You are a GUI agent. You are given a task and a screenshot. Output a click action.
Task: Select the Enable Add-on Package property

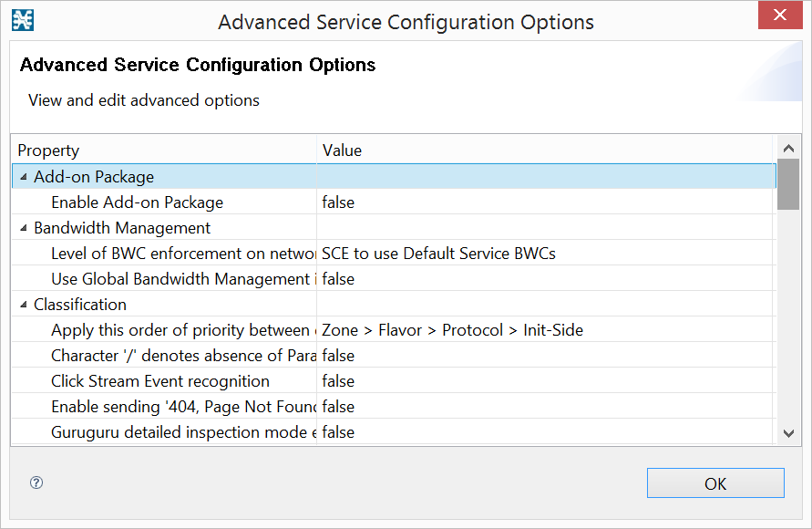click(x=137, y=202)
